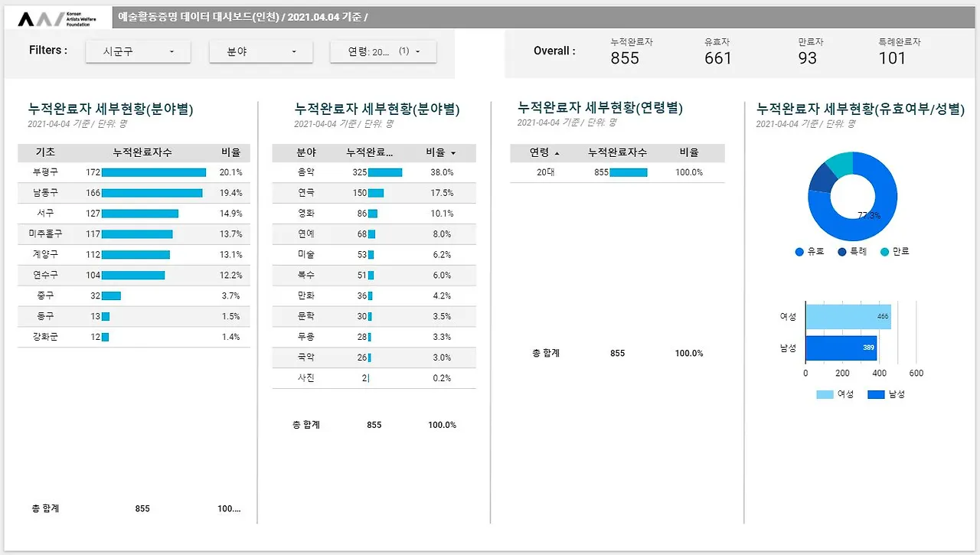Select the 강화군 row name
The width and height of the screenshot is (980, 555).
pyautogui.click(x=45, y=337)
